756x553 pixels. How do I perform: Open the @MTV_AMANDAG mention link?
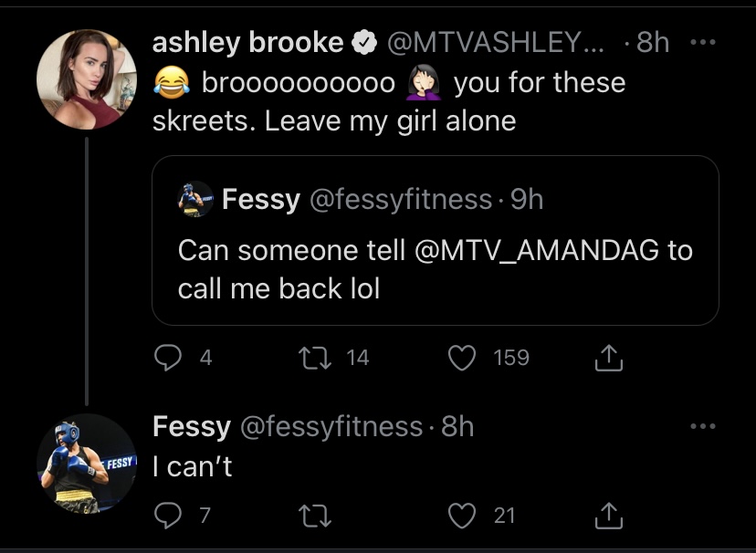point(536,250)
